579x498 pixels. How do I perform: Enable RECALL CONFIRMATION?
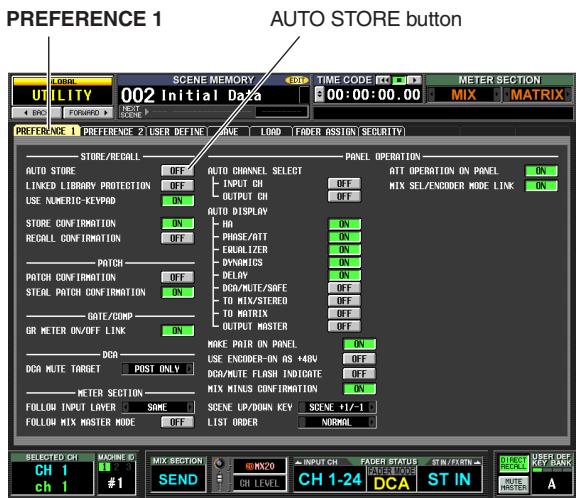[x=177, y=238]
